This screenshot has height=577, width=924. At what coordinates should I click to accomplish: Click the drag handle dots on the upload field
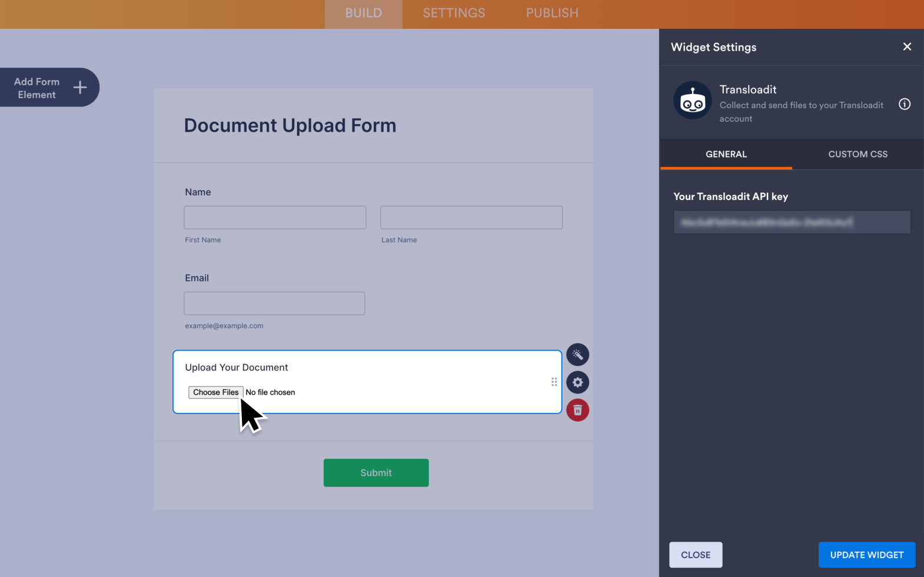554,382
